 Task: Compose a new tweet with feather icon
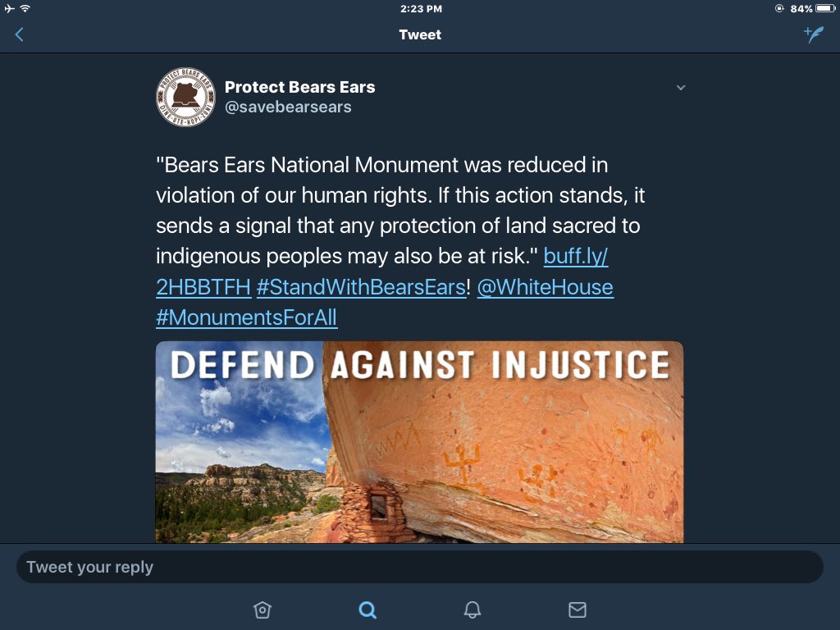[x=813, y=34]
